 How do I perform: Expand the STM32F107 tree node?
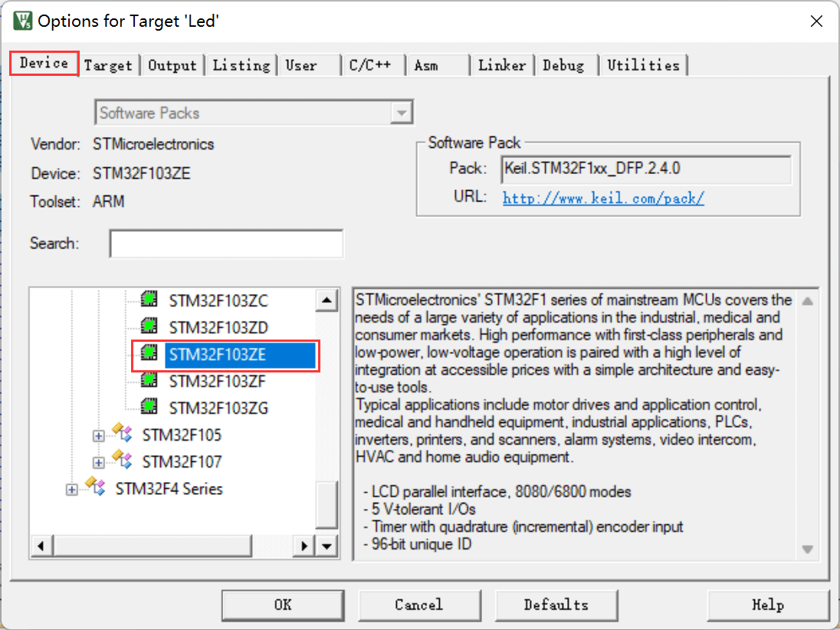click(x=98, y=463)
